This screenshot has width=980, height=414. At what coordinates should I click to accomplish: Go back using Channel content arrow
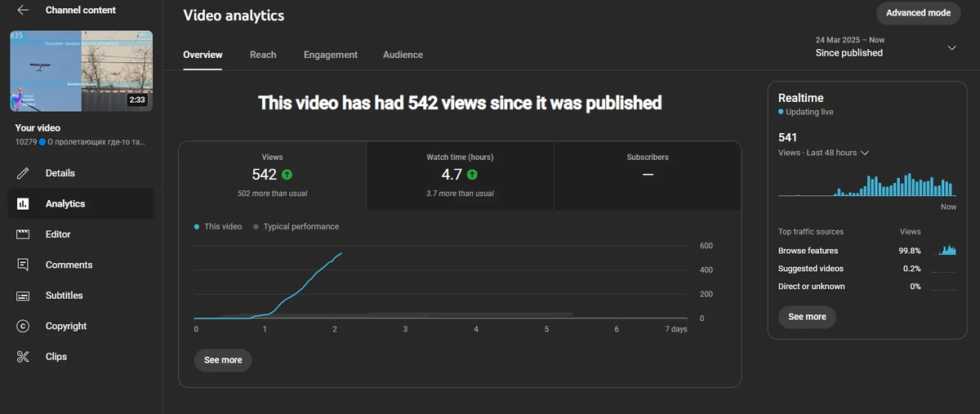[x=23, y=11]
